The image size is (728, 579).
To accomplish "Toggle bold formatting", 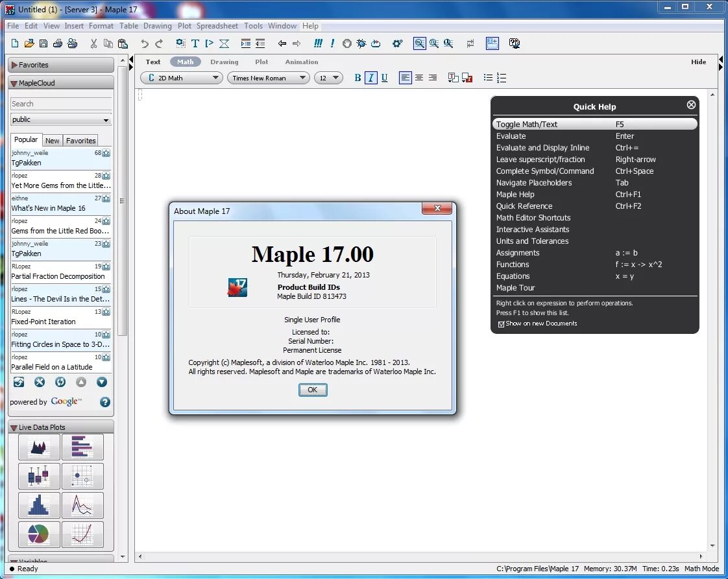I will (358, 78).
